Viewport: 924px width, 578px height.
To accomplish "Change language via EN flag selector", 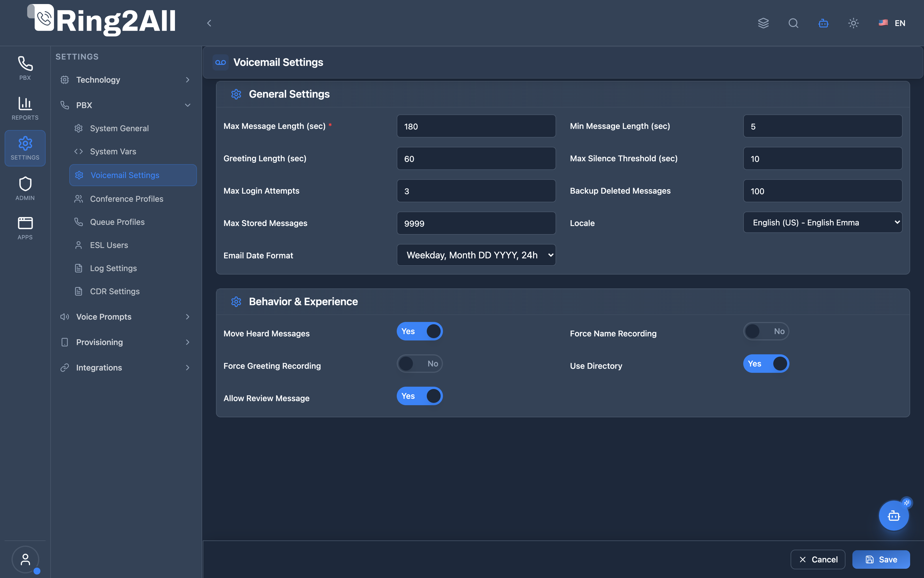I will pyautogui.click(x=892, y=23).
